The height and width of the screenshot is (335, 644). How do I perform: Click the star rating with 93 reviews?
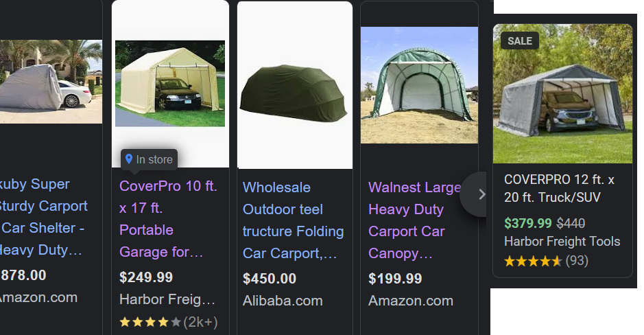tap(546, 261)
